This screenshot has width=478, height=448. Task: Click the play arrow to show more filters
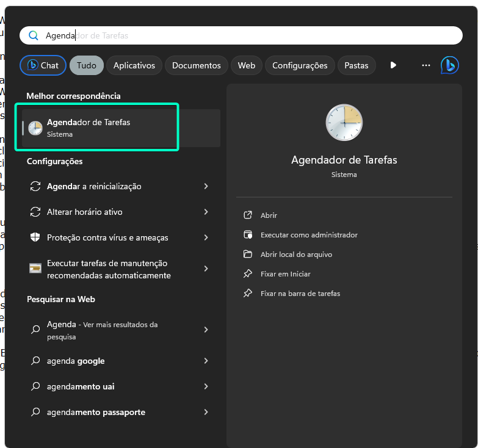point(394,65)
